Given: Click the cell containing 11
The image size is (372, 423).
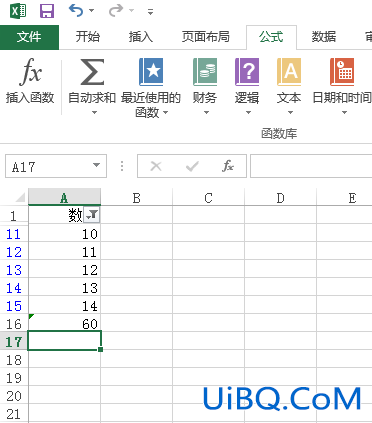Looking at the screenshot, I should point(64,252).
